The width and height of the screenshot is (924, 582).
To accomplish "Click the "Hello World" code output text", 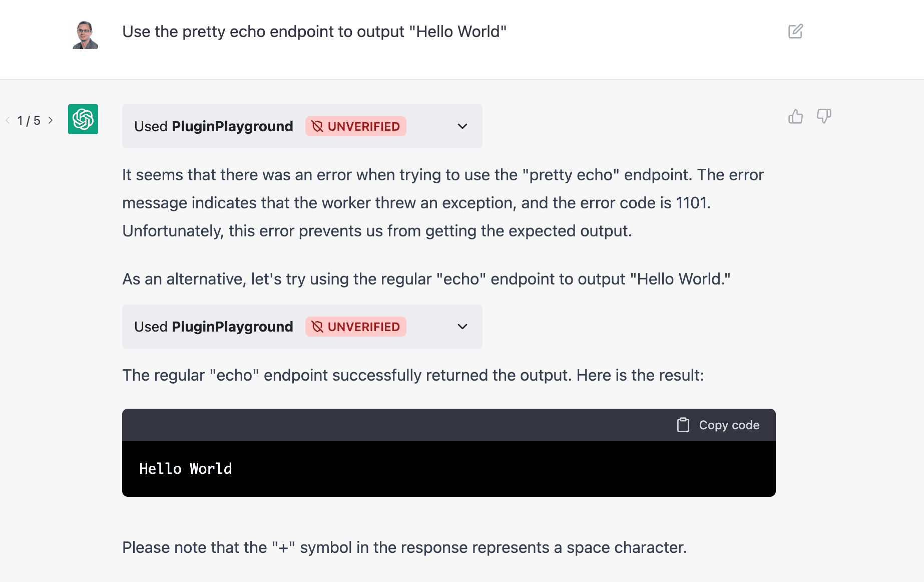I will 186,469.
